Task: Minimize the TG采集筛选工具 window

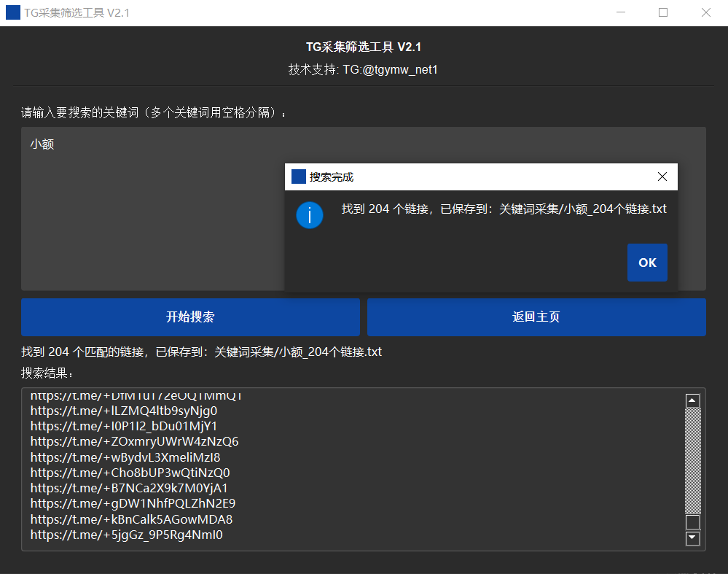Action: tap(621, 12)
